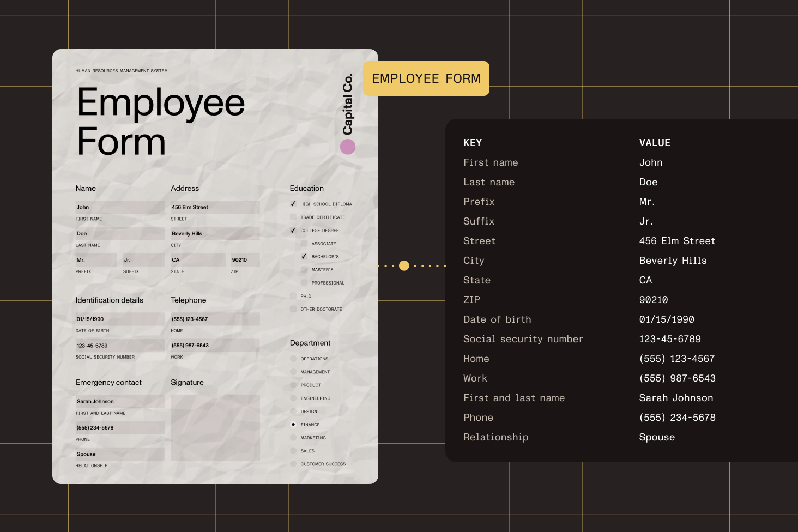
Task: Check the Ph.D. checkbox
Action: click(293, 296)
